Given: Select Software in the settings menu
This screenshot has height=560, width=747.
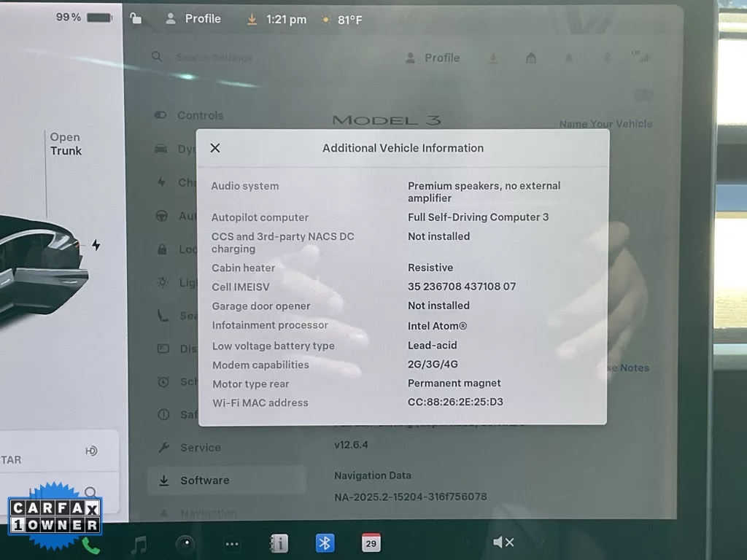Looking at the screenshot, I should [x=204, y=481].
